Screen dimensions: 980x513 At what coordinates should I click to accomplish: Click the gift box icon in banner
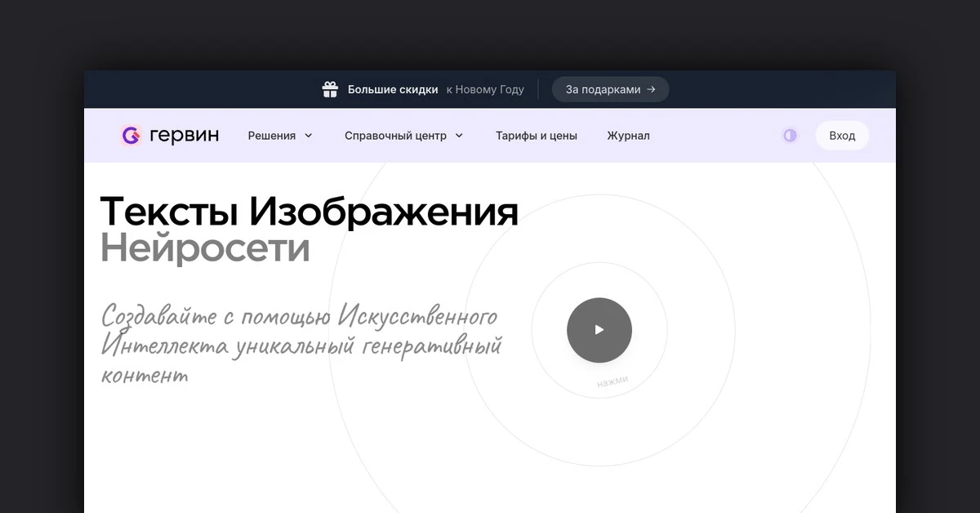330,90
